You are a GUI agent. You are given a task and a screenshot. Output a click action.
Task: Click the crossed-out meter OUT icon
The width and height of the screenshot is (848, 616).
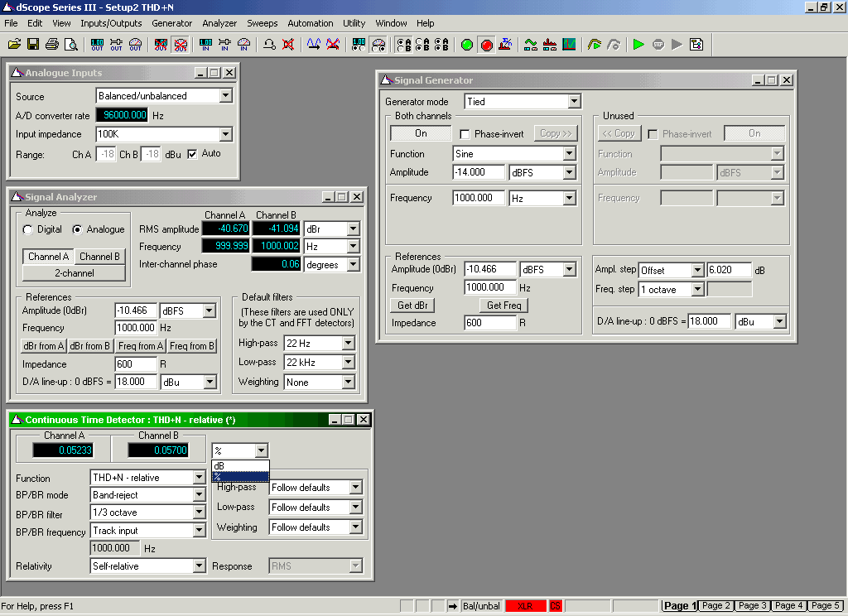click(180, 45)
